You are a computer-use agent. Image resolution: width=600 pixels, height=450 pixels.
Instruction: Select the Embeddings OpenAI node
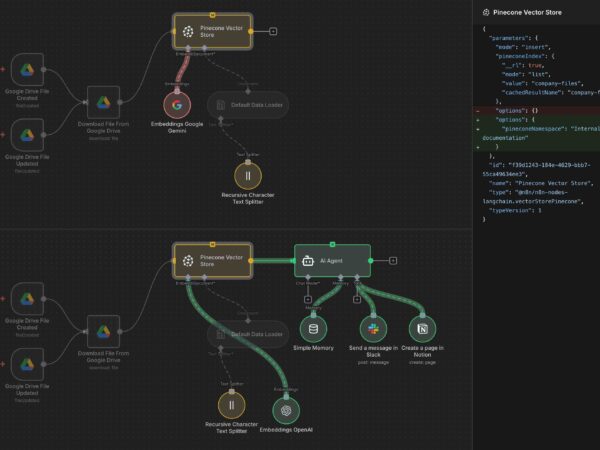pyautogui.click(x=286, y=411)
